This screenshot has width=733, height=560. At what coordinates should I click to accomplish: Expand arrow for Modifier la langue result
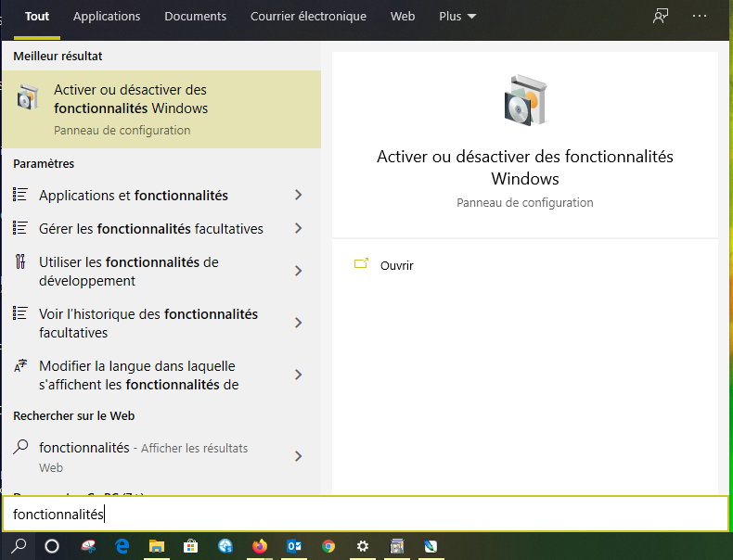[x=298, y=375]
